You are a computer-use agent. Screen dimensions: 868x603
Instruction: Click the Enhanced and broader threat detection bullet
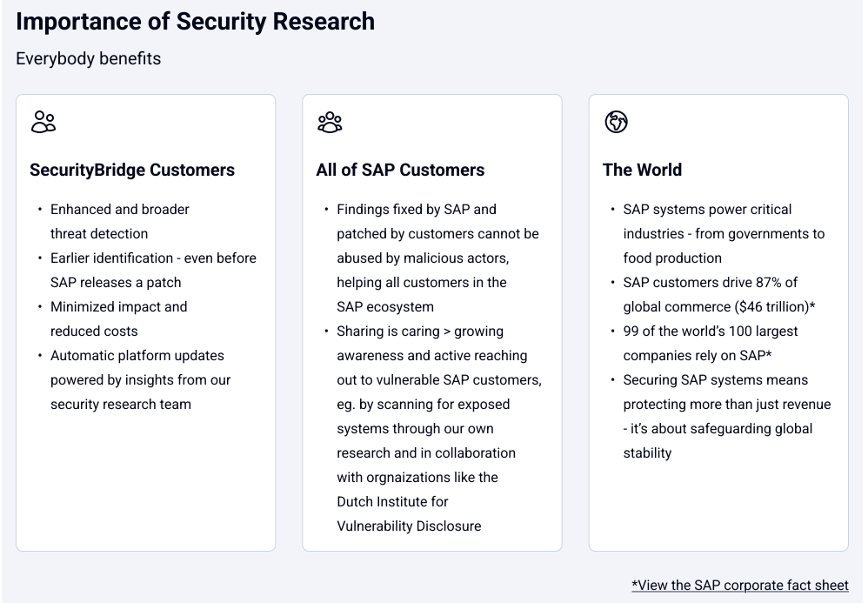tap(119, 221)
